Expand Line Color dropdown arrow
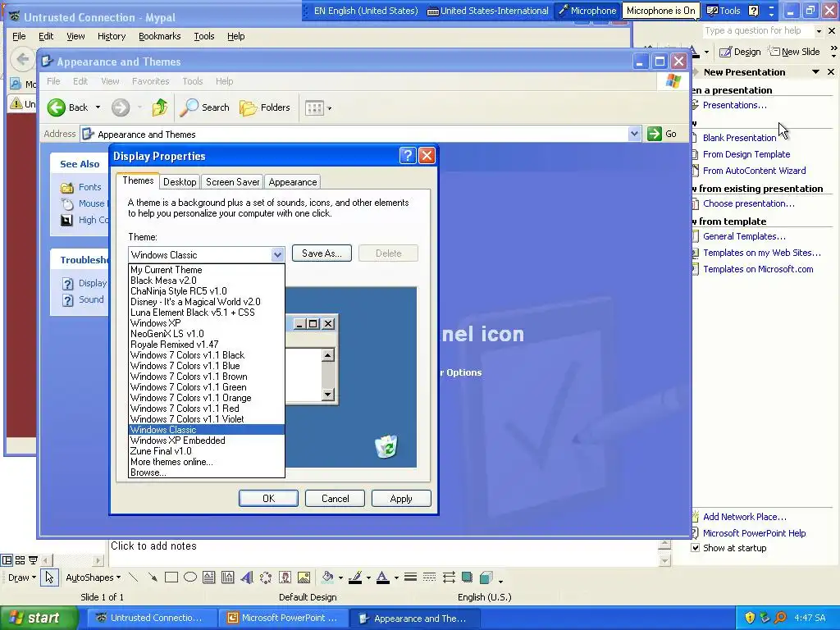Image resolution: width=840 pixels, height=630 pixels. tap(368, 578)
